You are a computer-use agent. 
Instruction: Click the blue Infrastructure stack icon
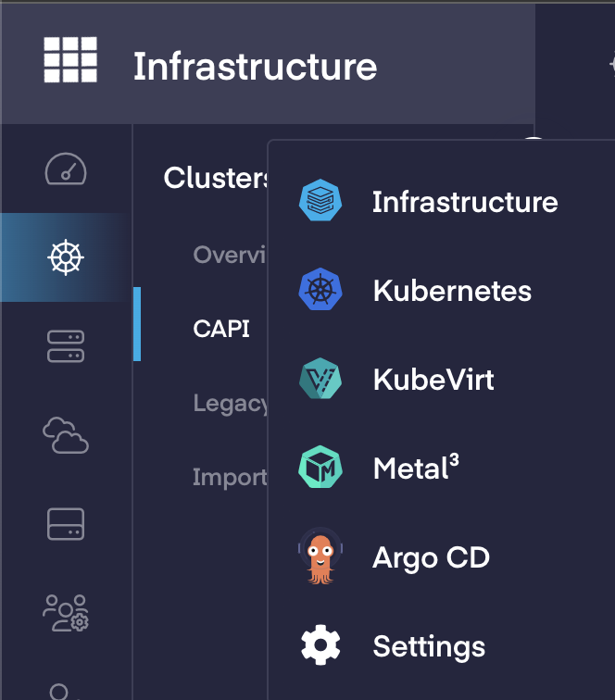[x=320, y=202]
